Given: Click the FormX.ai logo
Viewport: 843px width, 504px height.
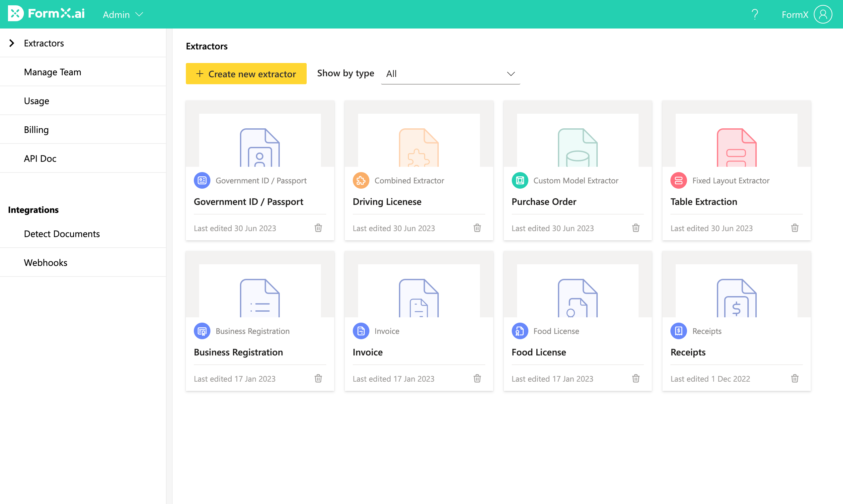Looking at the screenshot, I should pos(46,14).
